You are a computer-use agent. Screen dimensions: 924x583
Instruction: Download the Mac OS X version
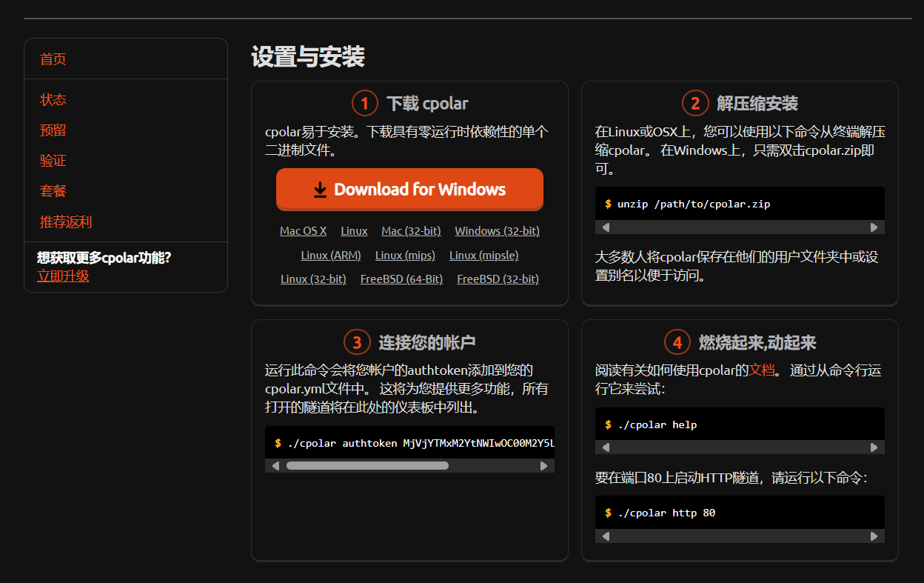(x=303, y=231)
